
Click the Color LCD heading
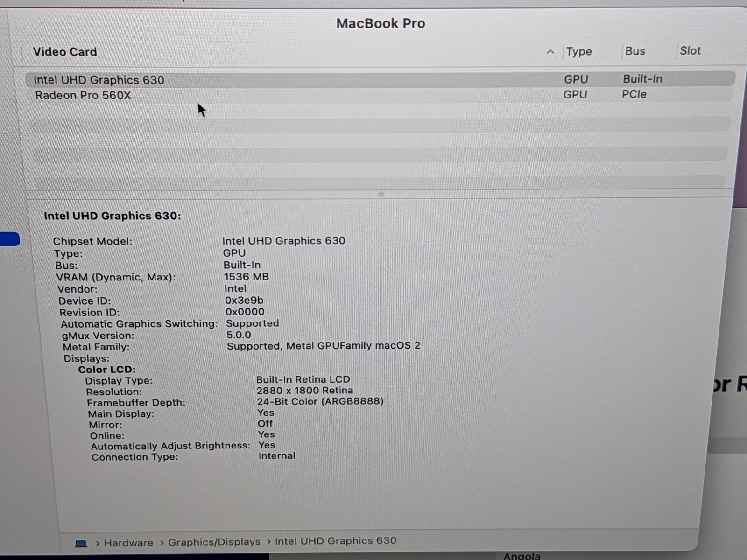click(107, 370)
